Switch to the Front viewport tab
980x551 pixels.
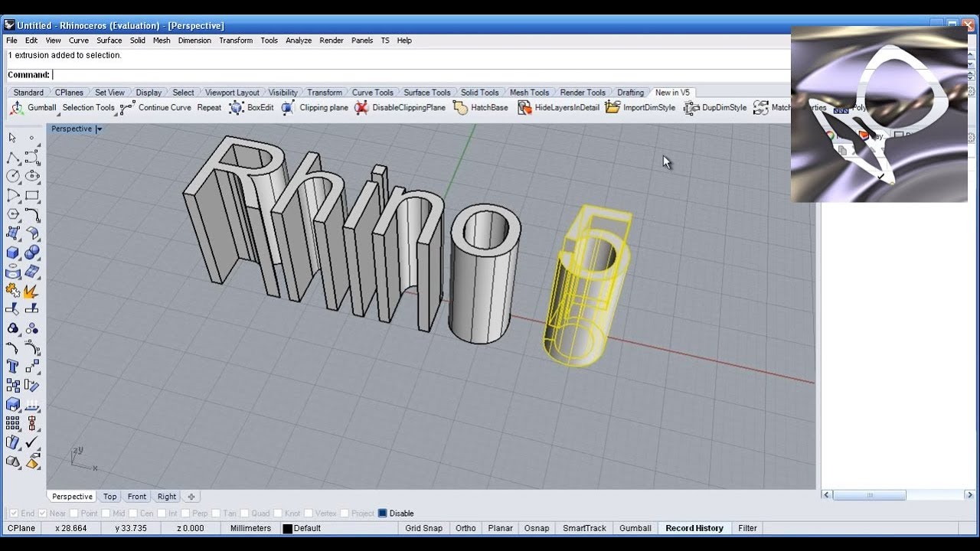[x=137, y=497]
